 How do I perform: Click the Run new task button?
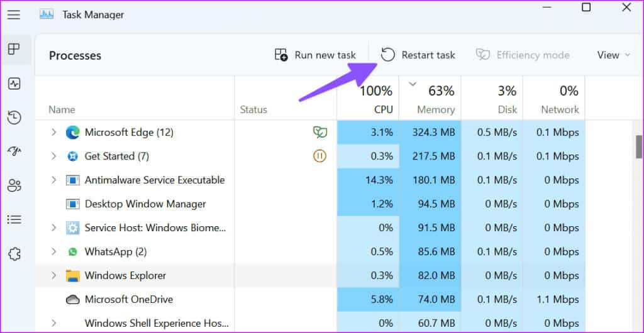pyautogui.click(x=316, y=55)
